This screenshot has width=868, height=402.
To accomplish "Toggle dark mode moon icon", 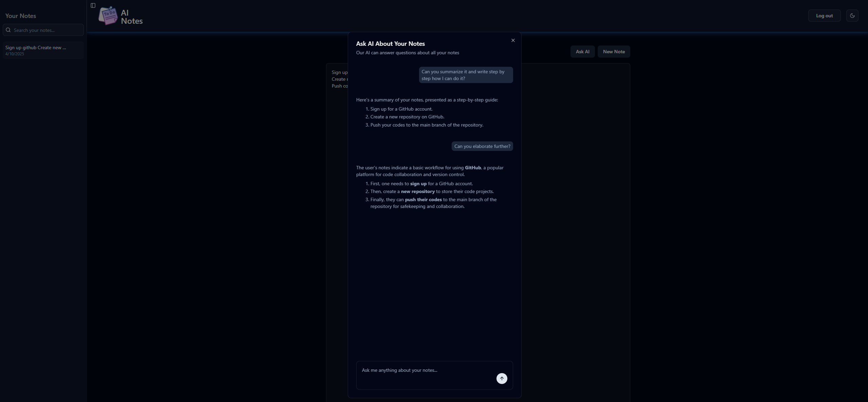I will (x=852, y=16).
